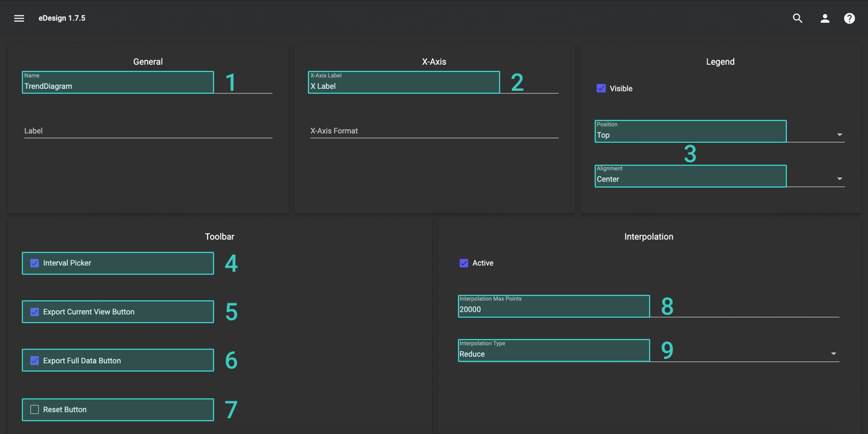Click the Toolbar section heading
Image resolution: width=868 pixels, height=434 pixels.
220,237
